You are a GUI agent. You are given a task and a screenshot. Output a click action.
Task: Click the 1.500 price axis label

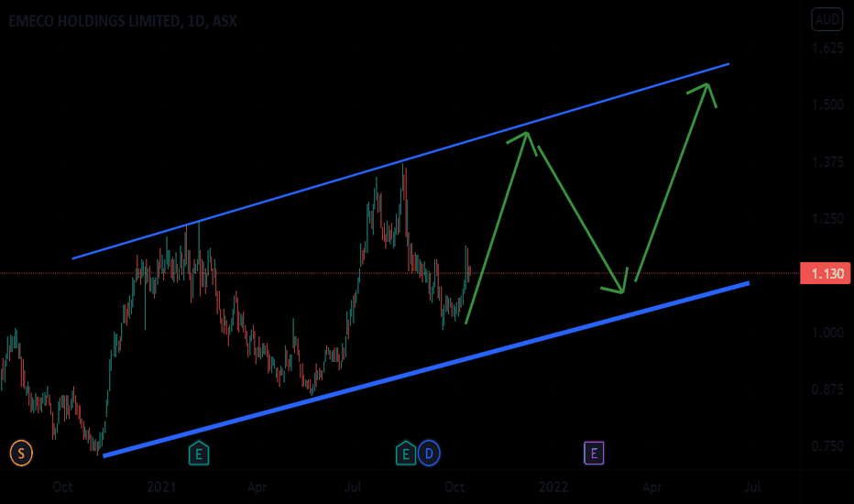click(x=827, y=104)
